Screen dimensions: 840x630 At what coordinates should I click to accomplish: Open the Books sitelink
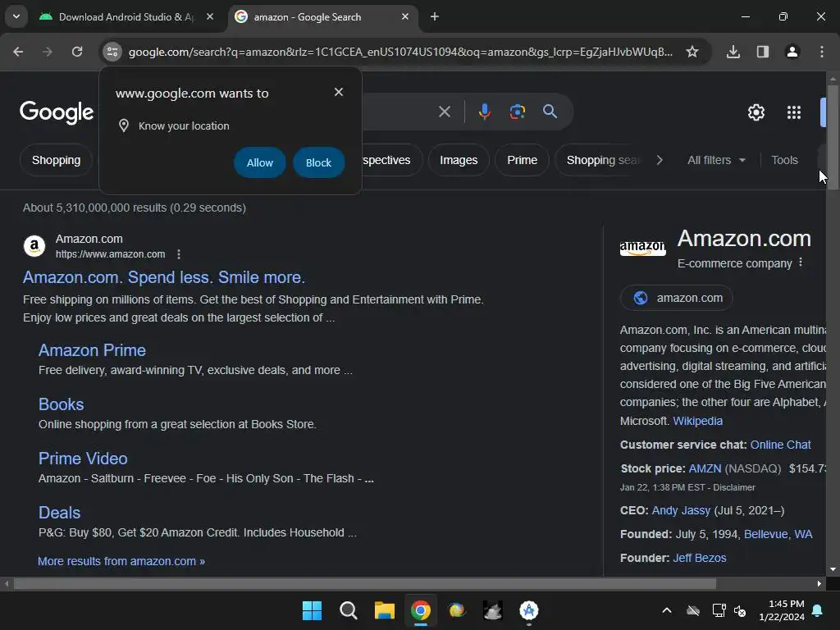[61, 404]
